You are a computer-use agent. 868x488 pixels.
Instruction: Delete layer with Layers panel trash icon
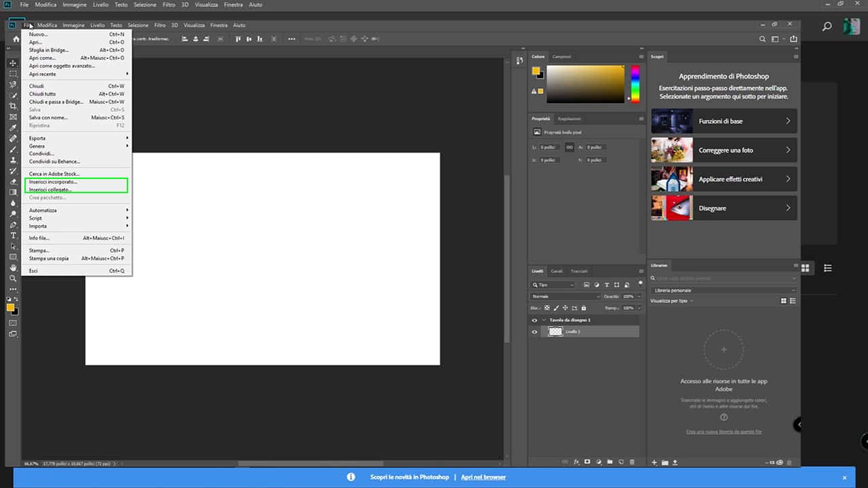point(632,462)
